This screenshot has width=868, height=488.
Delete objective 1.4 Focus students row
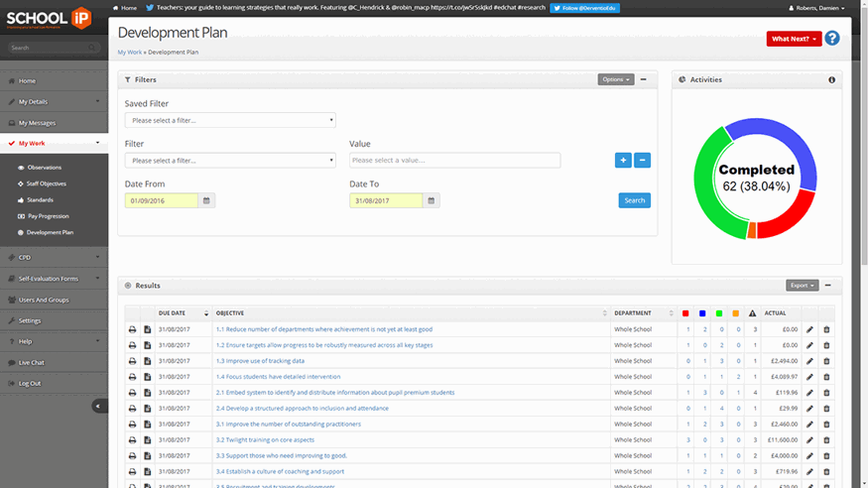point(826,377)
